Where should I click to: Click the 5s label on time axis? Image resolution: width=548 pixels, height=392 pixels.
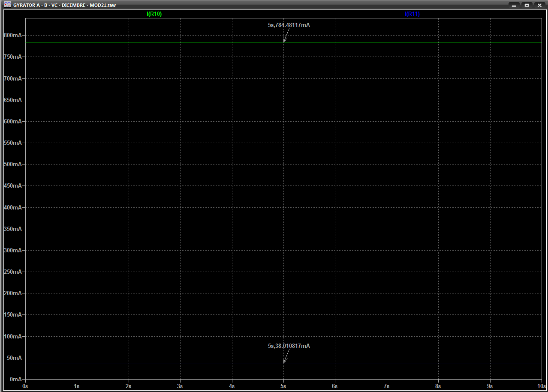click(x=283, y=386)
